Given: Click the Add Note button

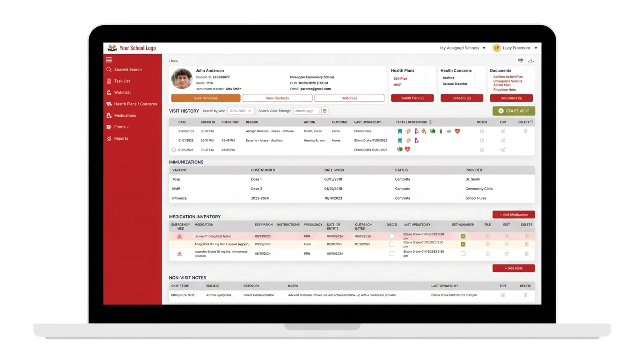Looking at the screenshot, I should coord(513,268).
